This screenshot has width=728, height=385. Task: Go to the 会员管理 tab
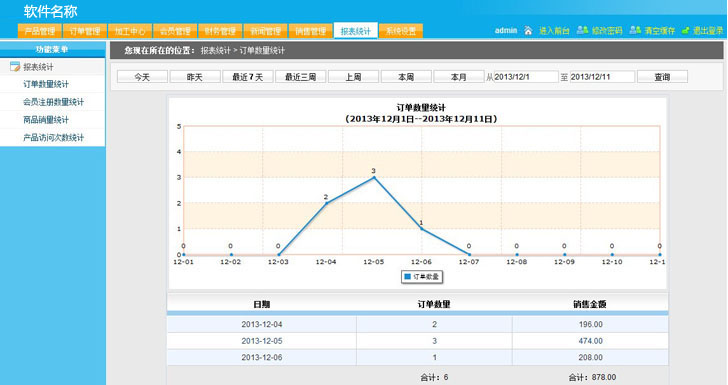pyautogui.click(x=175, y=31)
